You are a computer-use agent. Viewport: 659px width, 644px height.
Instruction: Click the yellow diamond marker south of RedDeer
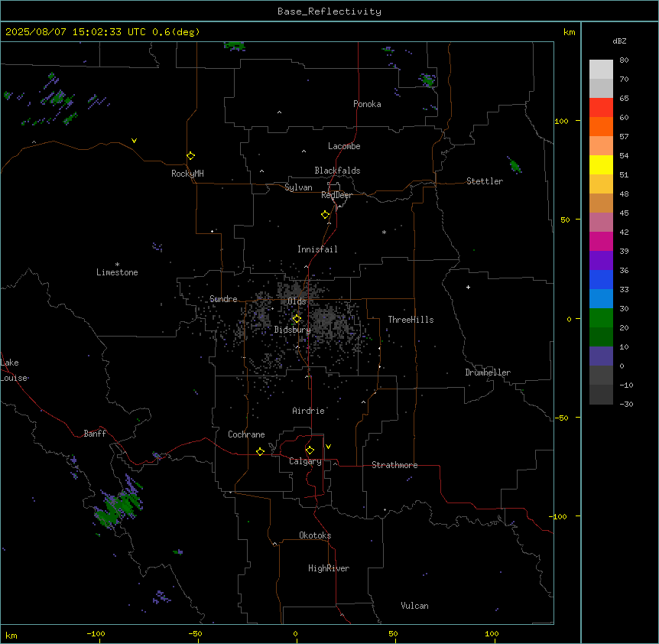point(325,214)
